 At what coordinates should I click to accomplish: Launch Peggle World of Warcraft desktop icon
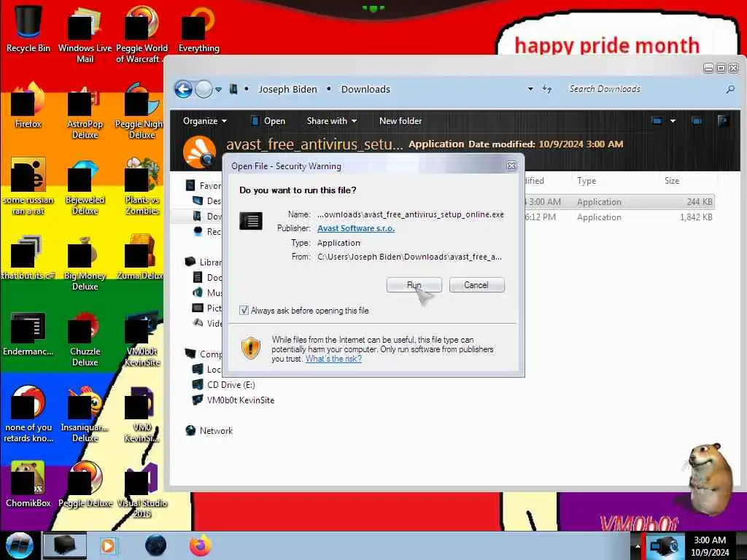coord(142,34)
